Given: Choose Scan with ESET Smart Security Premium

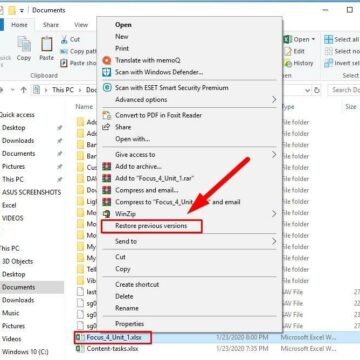Looking at the screenshot, I should click(x=172, y=88).
